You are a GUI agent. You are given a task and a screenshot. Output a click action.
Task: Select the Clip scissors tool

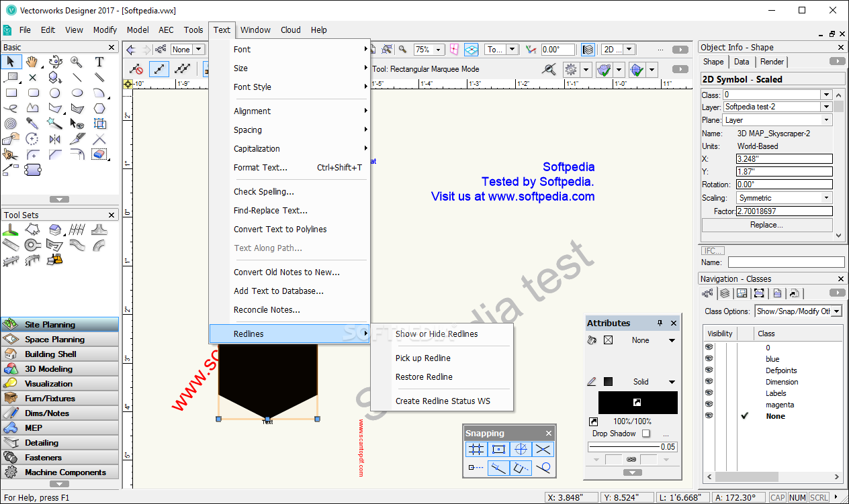(10, 154)
